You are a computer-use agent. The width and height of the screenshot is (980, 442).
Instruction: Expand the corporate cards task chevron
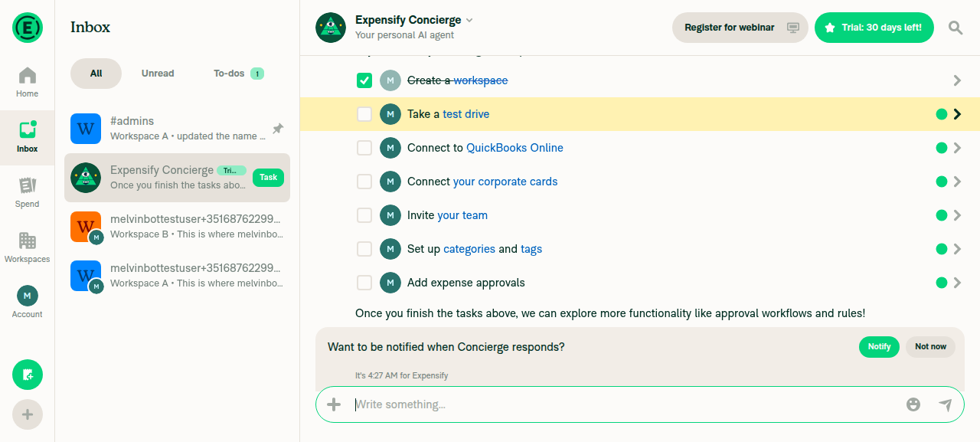tap(957, 182)
